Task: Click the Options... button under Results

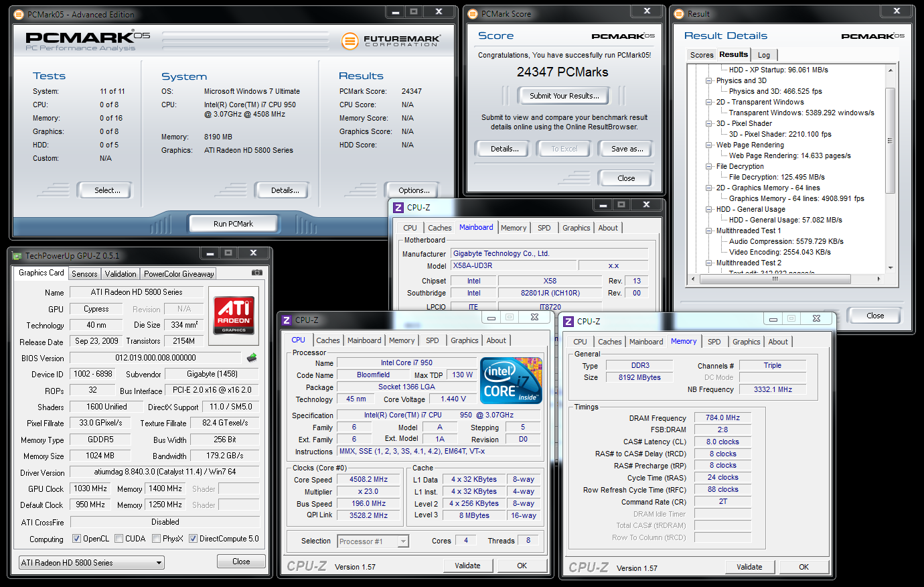Action: pyautogui.click(x=414, y=190)
